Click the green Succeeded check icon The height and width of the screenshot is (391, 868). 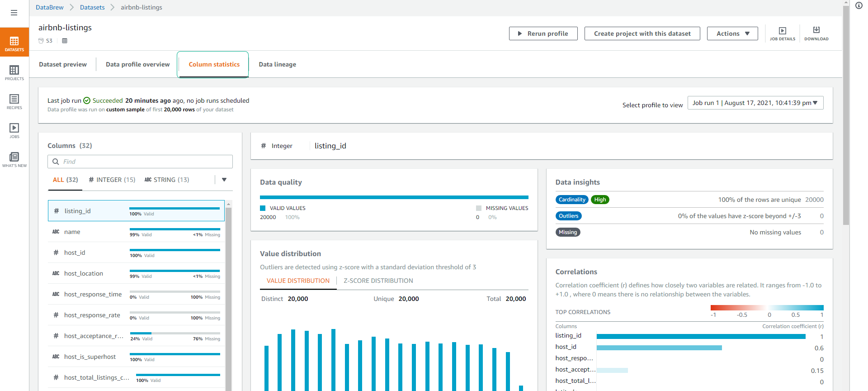tap(87, 100)
